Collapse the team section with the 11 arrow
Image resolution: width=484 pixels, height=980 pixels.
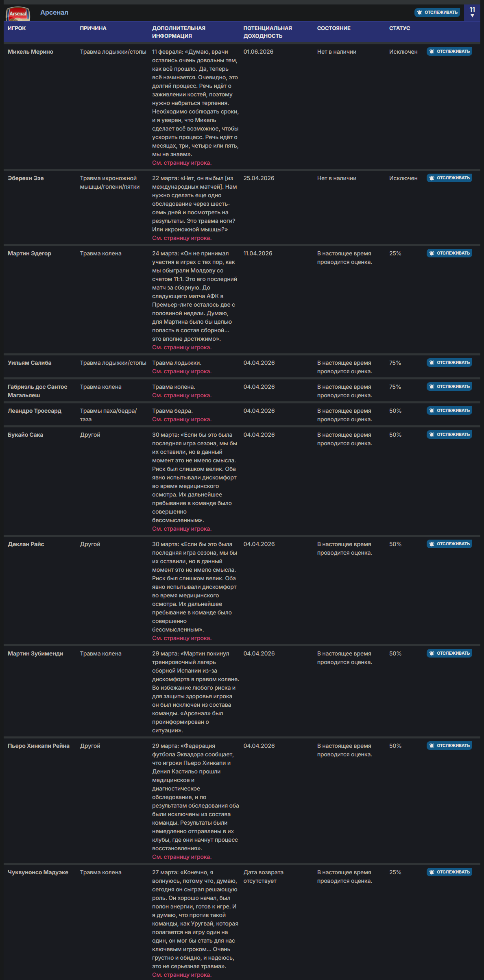point(472,12)
